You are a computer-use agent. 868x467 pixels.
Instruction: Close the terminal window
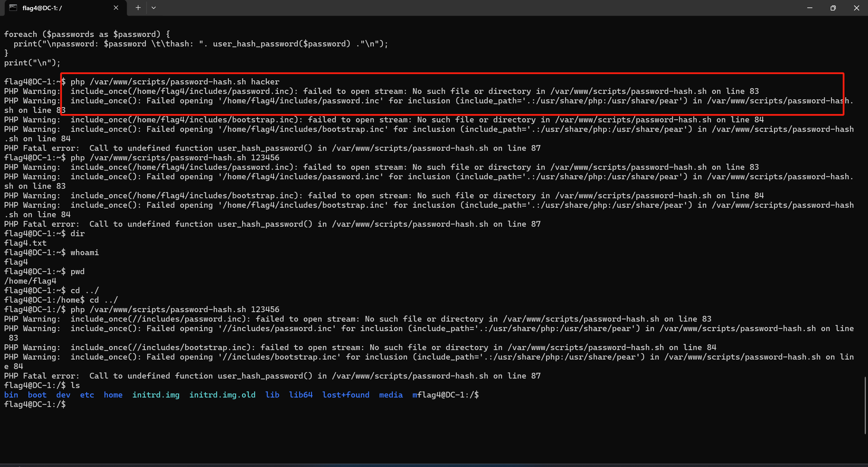856,8
